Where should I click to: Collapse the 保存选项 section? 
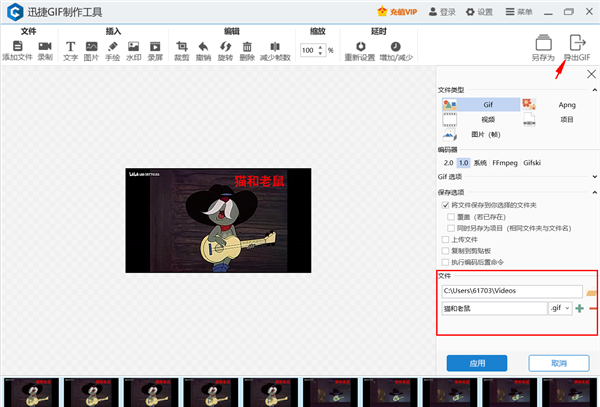click(x=594, y=192)
